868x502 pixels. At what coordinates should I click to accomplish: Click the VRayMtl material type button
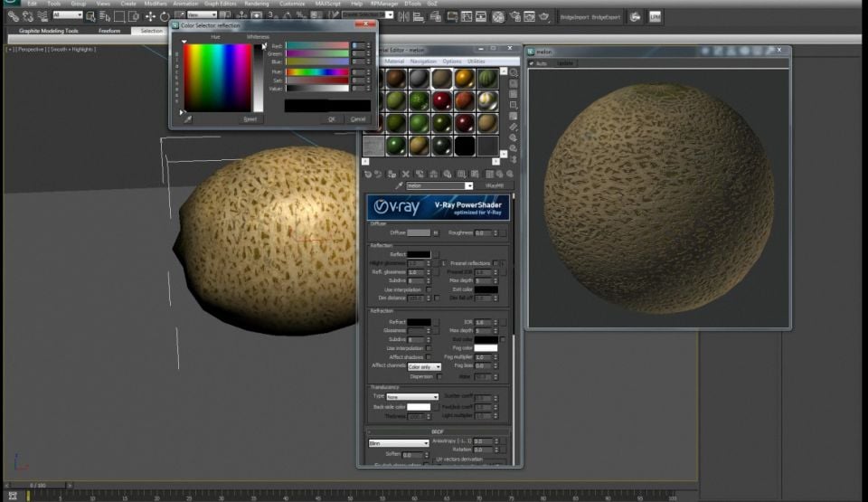click(495, 185)
